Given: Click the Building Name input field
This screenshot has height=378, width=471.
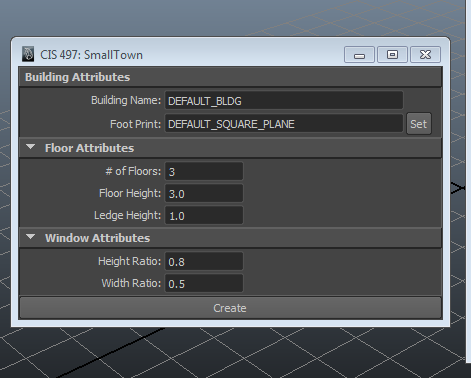Looking at the screenshot, I should [284, 100].
